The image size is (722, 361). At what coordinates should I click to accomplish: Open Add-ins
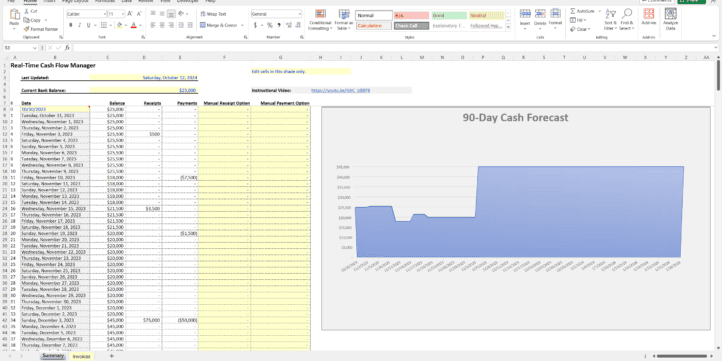pyautogui.click(x=649, y=17)
